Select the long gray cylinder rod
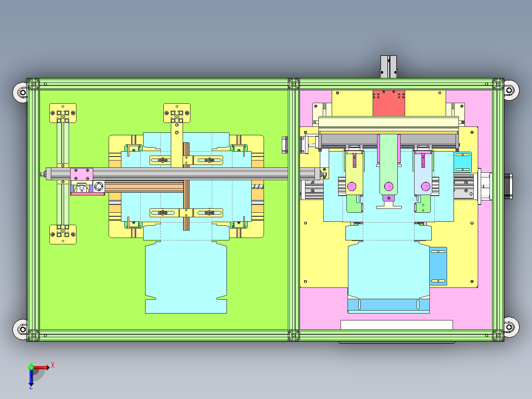The image size is (532, 399). pos(183,173)
